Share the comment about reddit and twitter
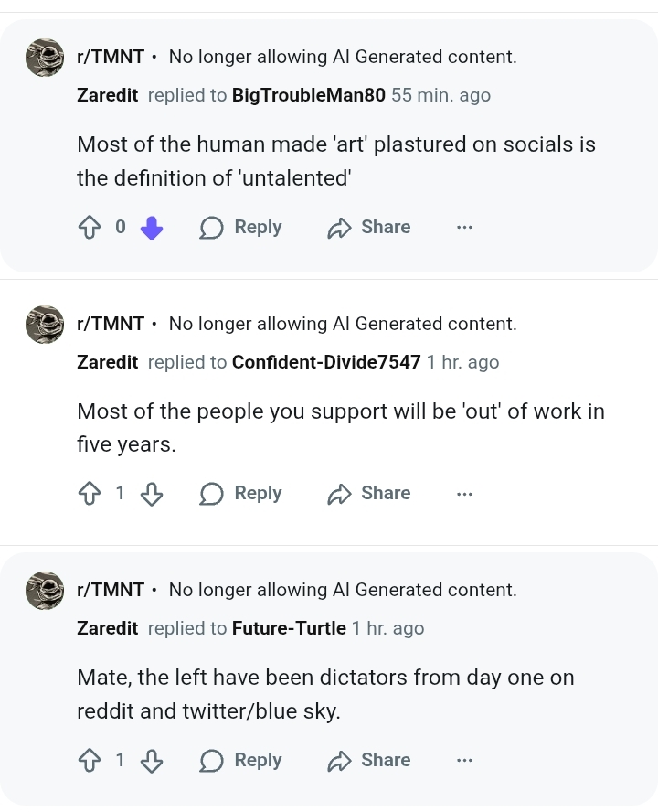Screen dimensions: 658x812 click(369, 760)
